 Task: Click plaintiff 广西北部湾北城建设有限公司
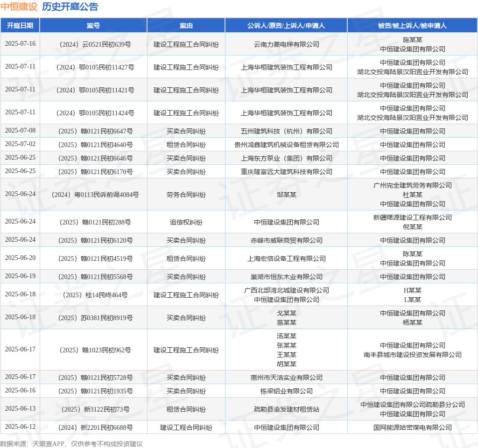click(x=287, y=290)
